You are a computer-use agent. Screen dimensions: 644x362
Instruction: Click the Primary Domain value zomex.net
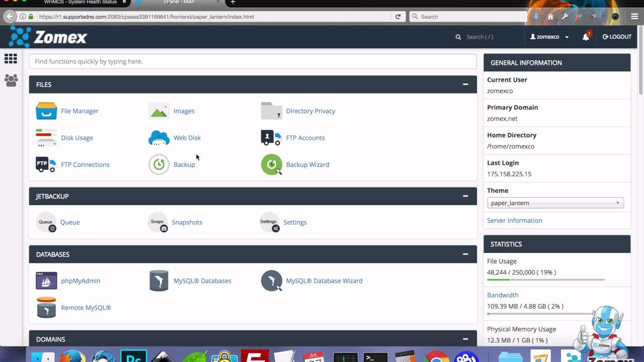coord(502,119)
